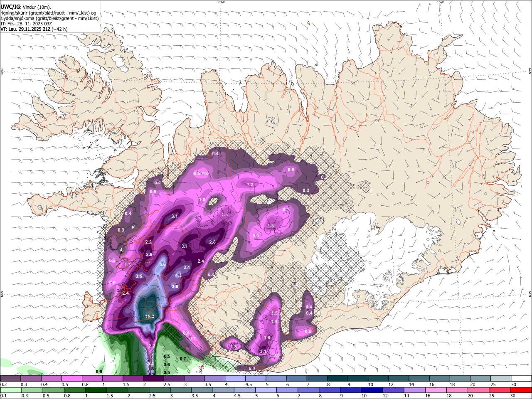The width and height of the screenshot is (532, 399).
Task: Click the 3.6 value on the map
Action: point(139,276)
